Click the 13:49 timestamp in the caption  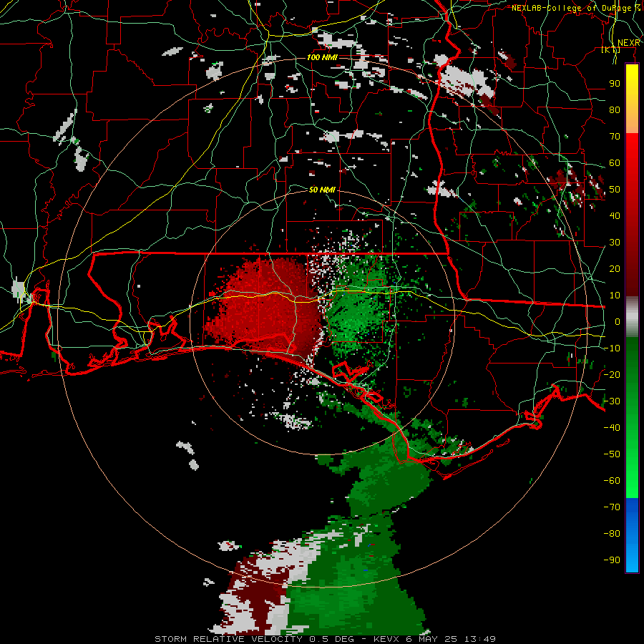click(479, 639)
